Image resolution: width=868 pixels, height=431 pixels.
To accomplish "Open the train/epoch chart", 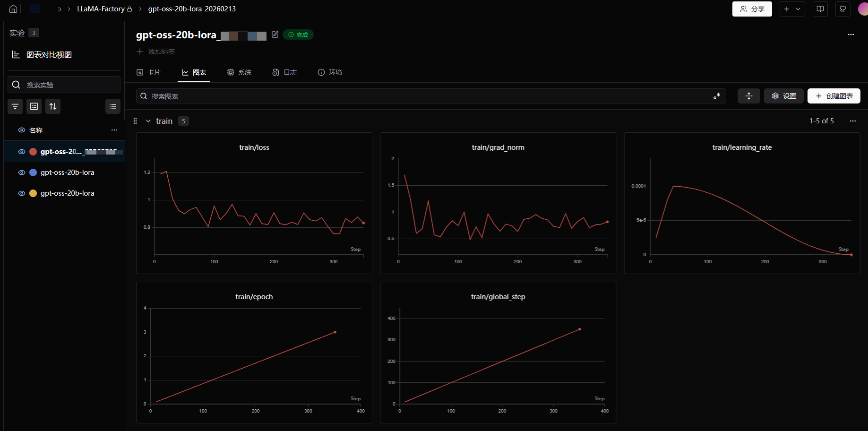I will pos(254,353).
